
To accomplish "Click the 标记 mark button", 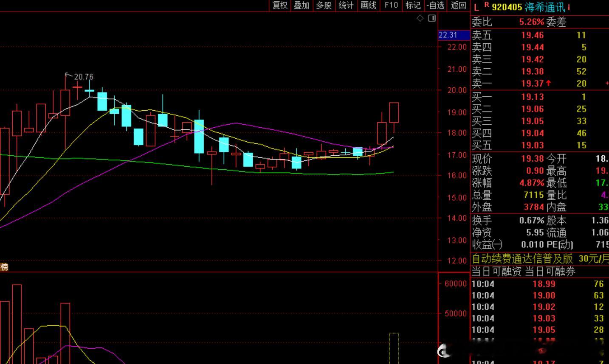I will (x=413, y=5).
